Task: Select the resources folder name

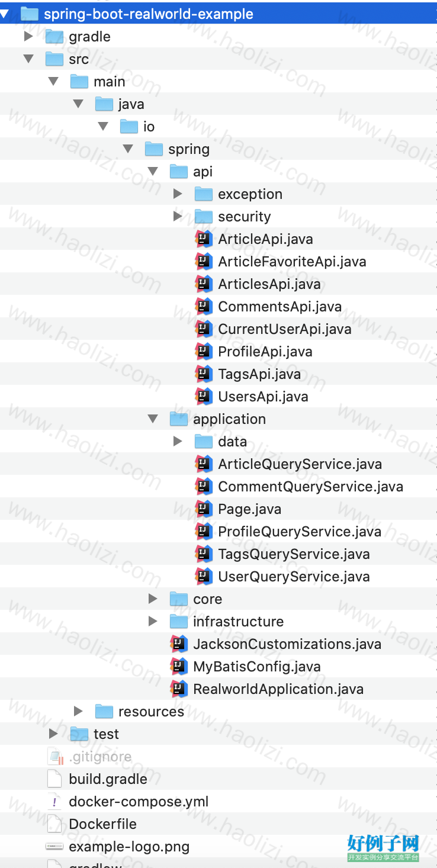Action: pyautogui.click(x=151, y=712)
